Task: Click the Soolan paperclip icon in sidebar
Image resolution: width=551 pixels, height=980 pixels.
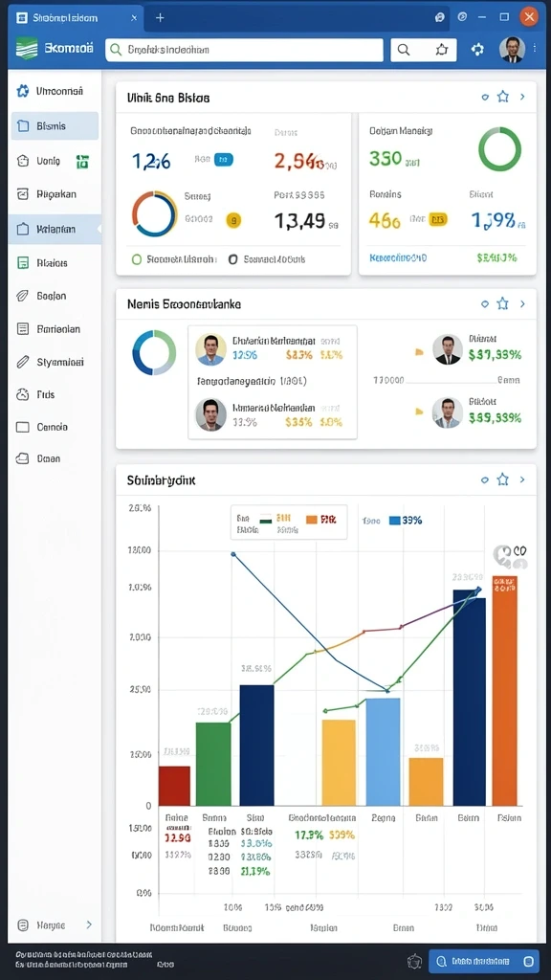Action: (x=23, y=297)
